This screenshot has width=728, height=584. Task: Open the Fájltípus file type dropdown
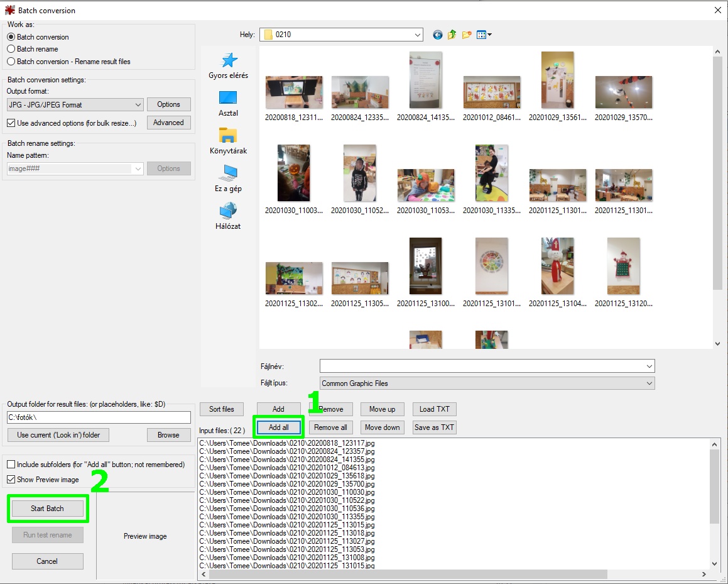[487, 383]
